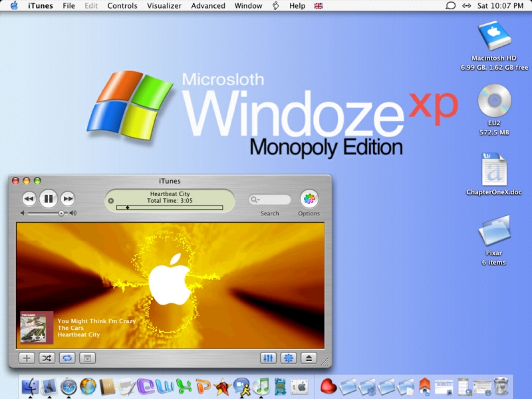Open the Controls menu

click(x=122, y=5)
